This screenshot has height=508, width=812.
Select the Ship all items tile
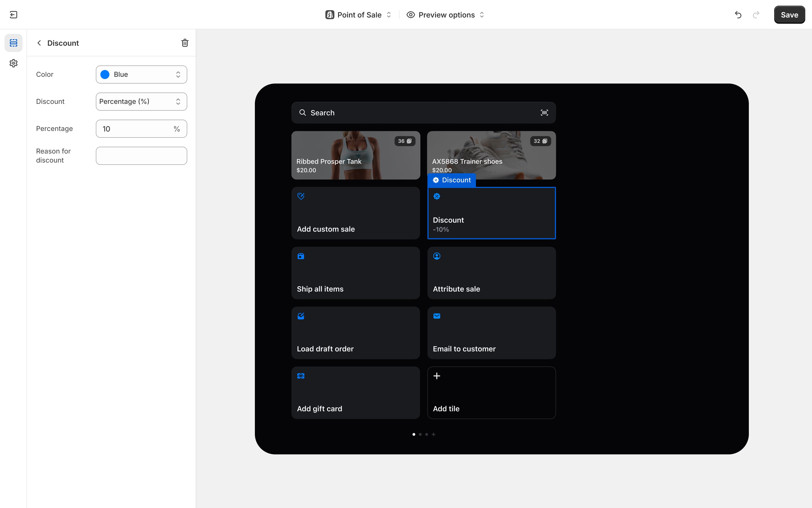(356, 273)
